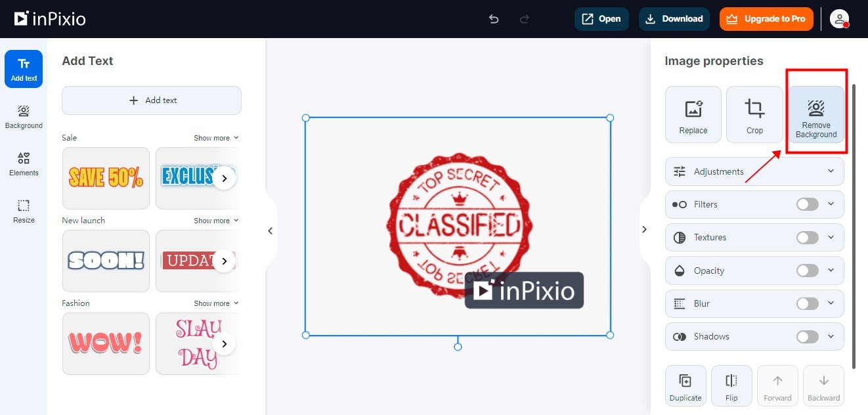Collapse the left panel with arrow
The image size is (868, 415).
(270, 230)
